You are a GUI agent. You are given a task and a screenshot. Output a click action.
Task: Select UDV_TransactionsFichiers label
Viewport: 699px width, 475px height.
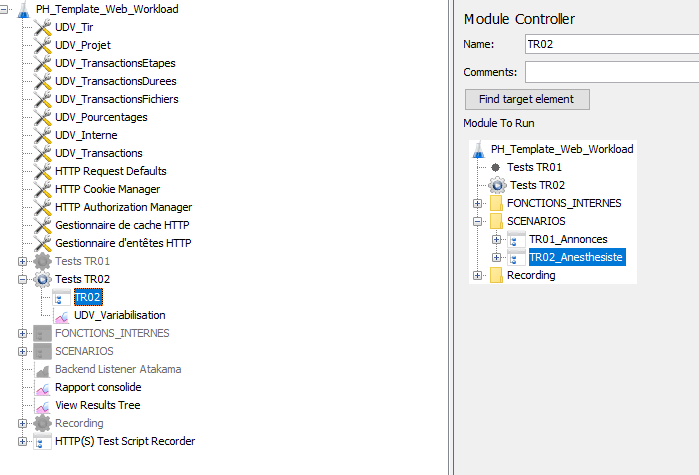click(x=117, y=99)
